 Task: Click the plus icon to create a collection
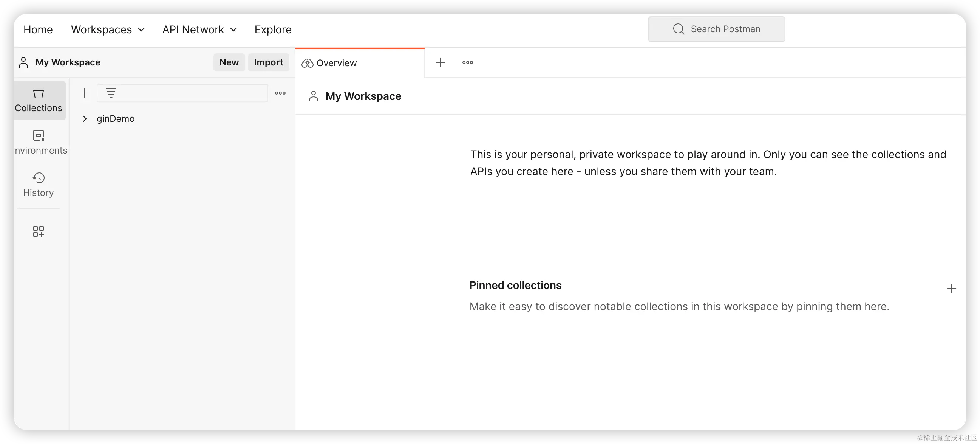click(85, 93)
